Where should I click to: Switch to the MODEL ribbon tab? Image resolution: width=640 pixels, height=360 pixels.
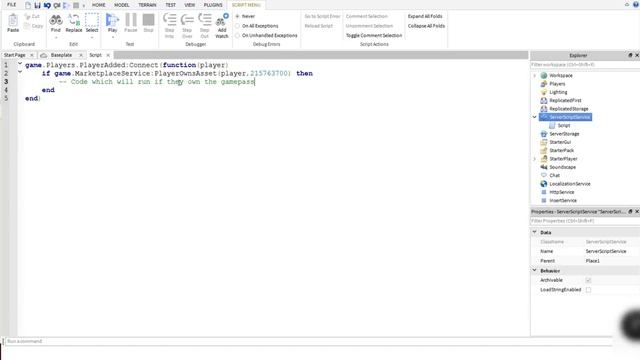point(122,5)
